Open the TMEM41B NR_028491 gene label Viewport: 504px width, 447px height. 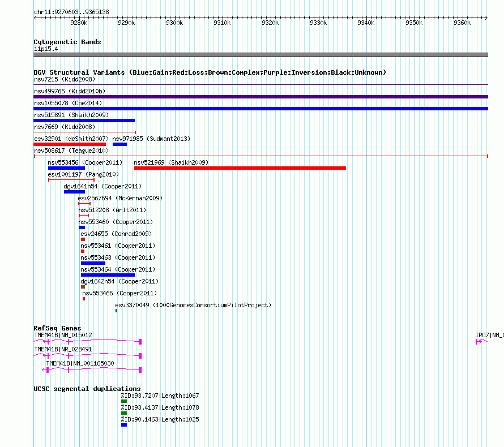63,349
